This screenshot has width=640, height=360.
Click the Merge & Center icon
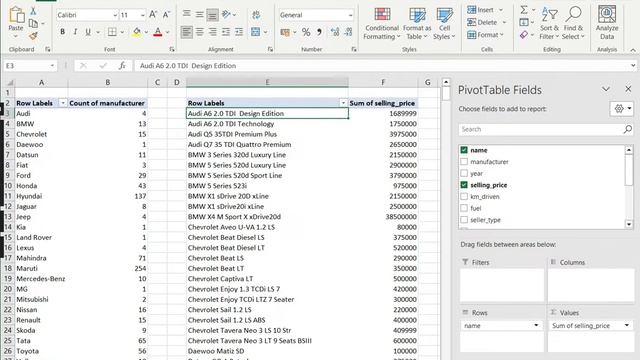[256, 32]
